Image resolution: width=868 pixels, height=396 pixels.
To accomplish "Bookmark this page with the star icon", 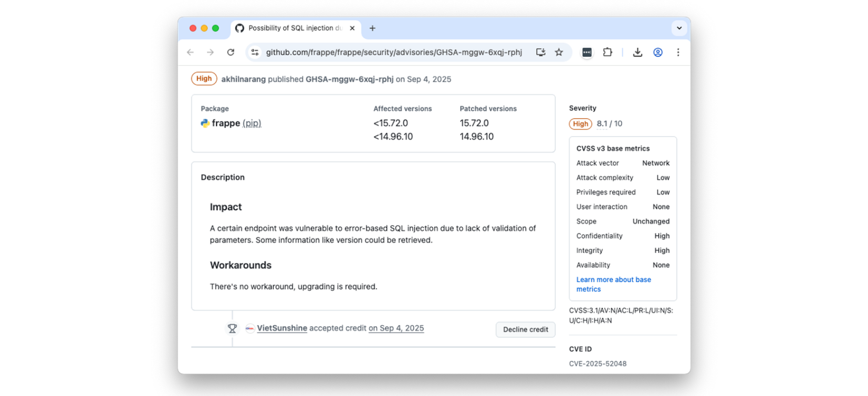I will pyautogui.click(x=559, y=52).
